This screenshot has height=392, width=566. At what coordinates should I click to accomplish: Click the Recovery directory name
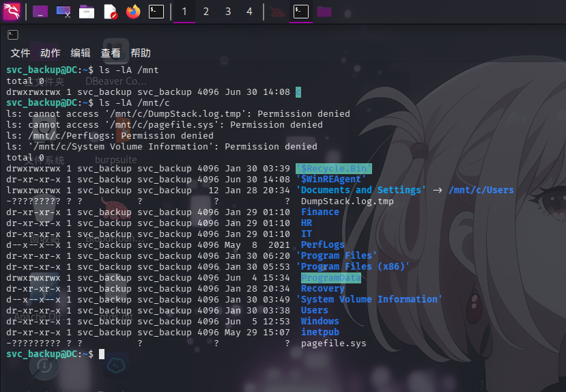pyautogui.click(x=323, y=289)
